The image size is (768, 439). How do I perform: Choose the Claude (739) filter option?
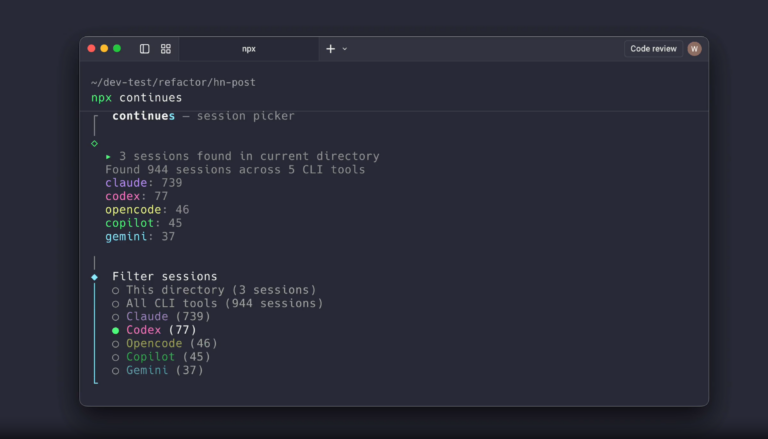(x=161, y=317)
